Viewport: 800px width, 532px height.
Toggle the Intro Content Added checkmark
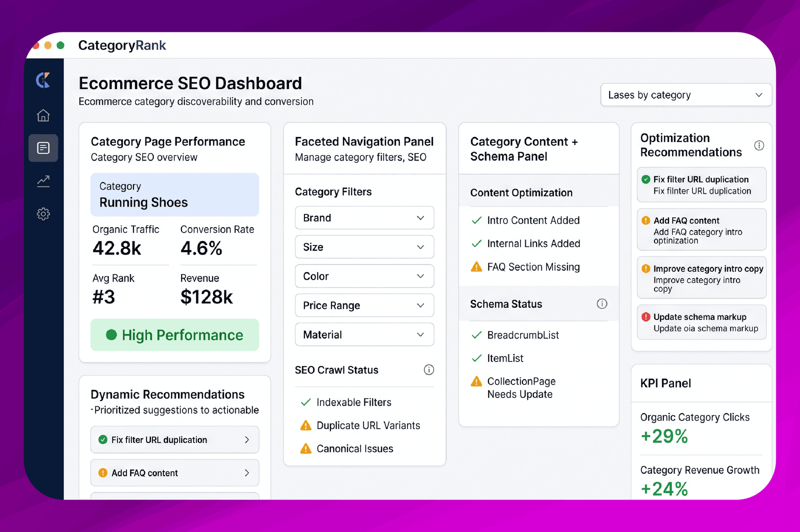(x=476, y=220)
